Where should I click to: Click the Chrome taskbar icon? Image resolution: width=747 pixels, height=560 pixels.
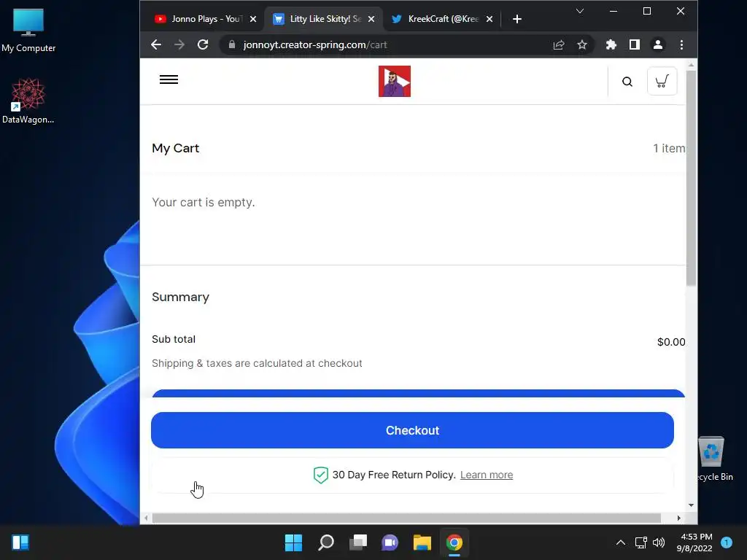click(x=454, y=542)
